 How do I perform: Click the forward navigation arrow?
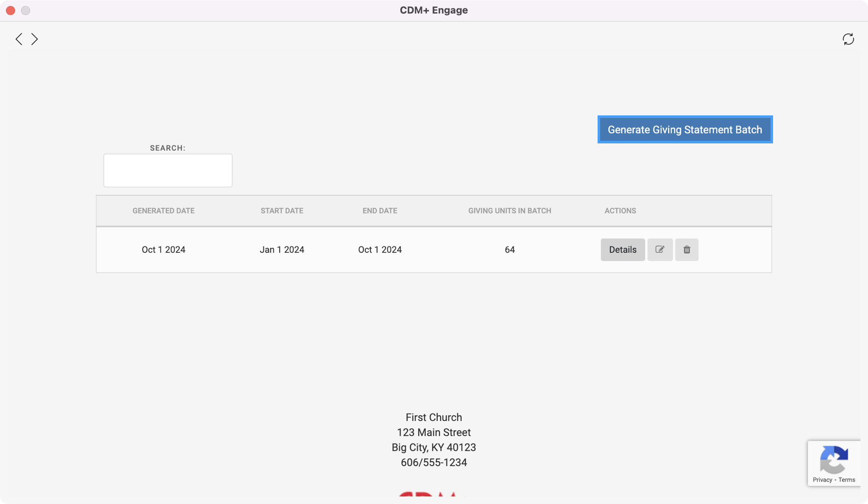35,39
